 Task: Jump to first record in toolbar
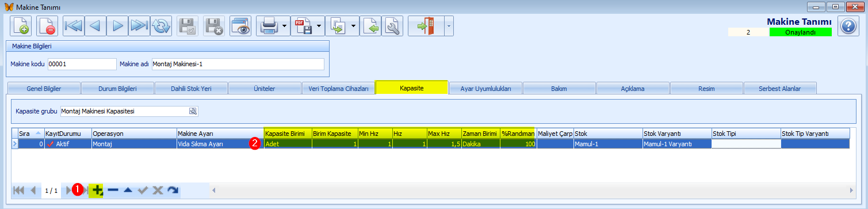pyautogui.click(x=73, y=26)
